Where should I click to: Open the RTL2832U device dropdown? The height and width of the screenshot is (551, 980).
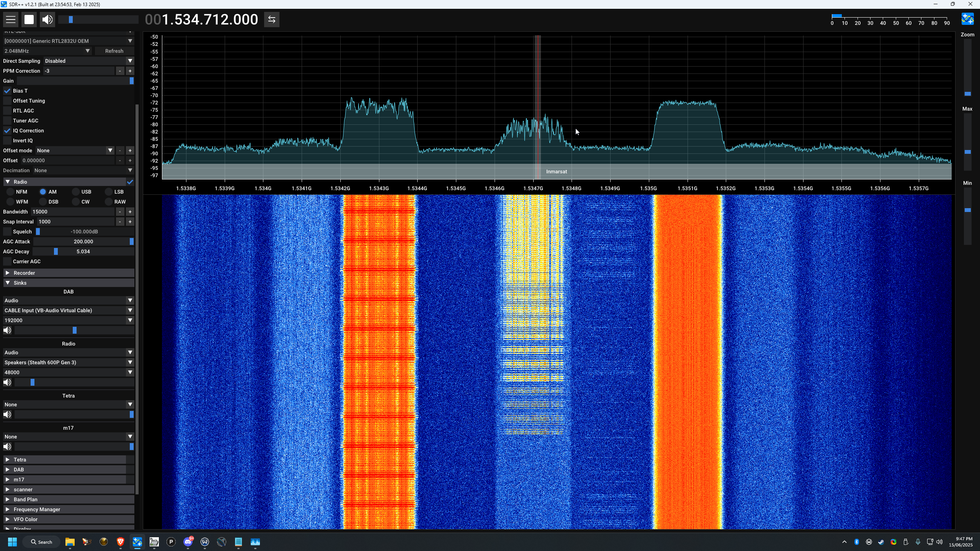(69, 41)
